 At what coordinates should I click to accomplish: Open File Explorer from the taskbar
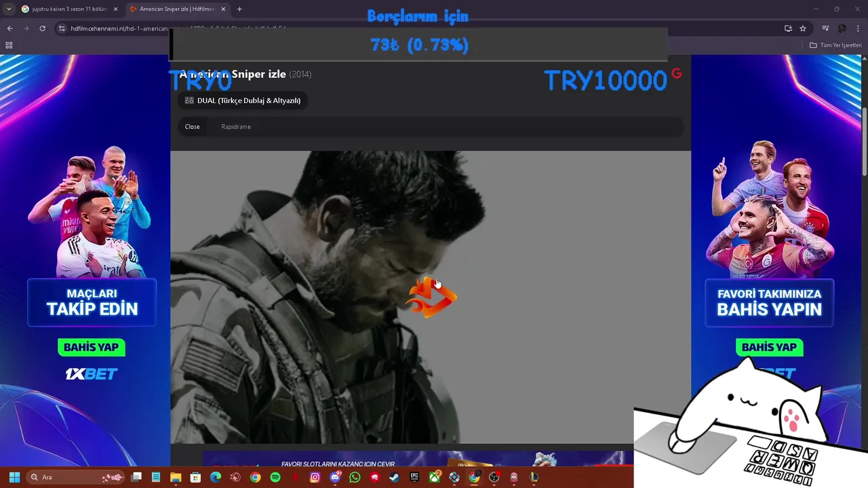176,477
